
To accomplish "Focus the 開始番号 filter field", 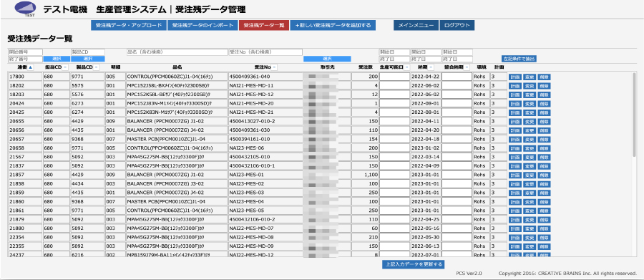I will coord(25,52).
